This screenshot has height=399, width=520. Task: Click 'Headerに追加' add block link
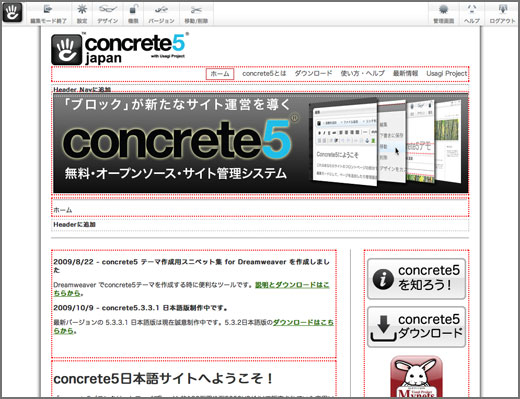[74, 225]
